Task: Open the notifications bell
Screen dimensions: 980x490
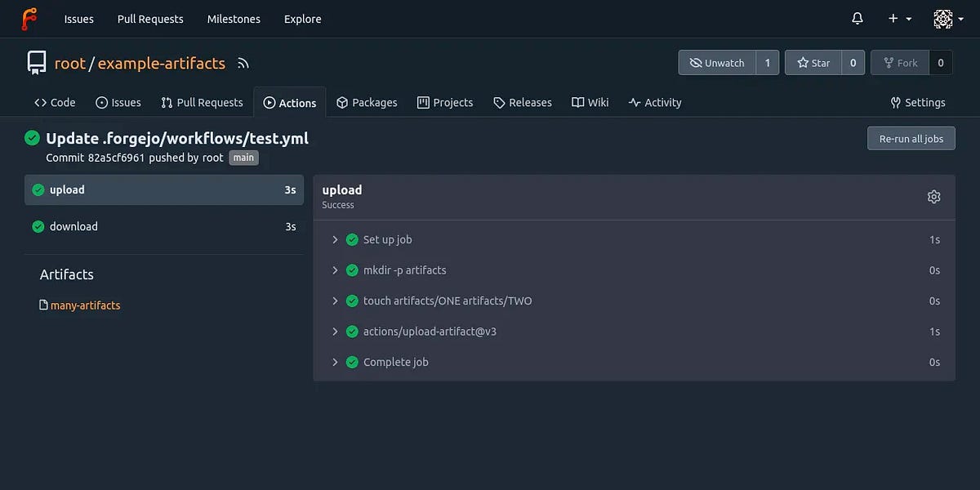Action: pos(857,18)
